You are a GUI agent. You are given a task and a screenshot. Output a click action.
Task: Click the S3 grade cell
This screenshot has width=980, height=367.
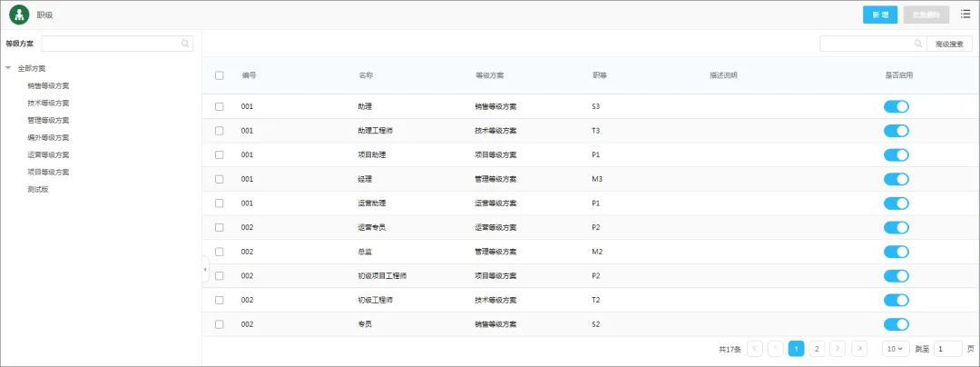(595, 107)
